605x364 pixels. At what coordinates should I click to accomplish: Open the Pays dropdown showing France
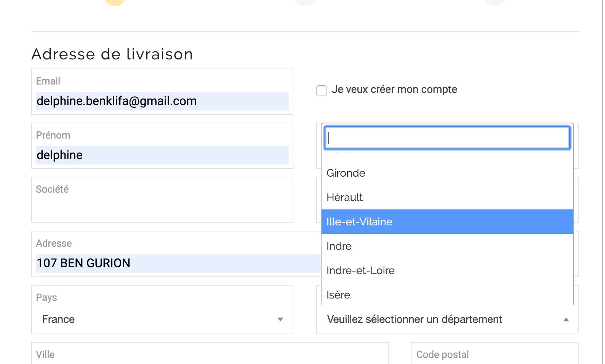[x=162, y=319]
